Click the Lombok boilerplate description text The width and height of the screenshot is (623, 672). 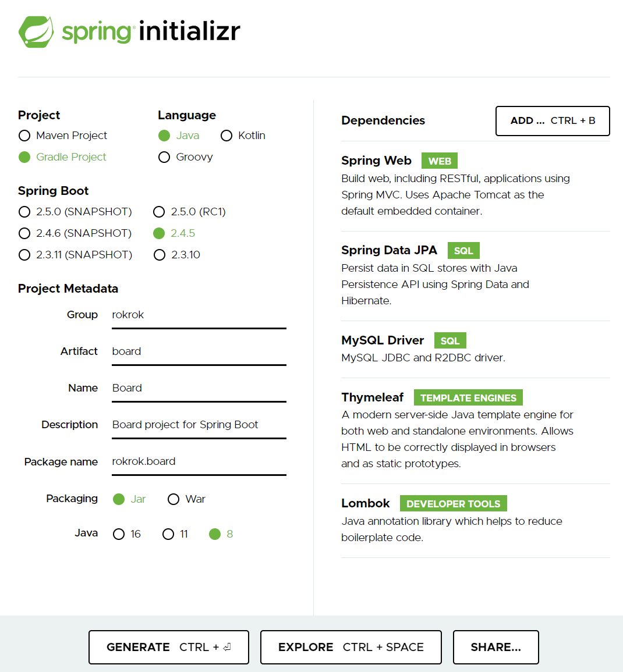pos(451,529)
